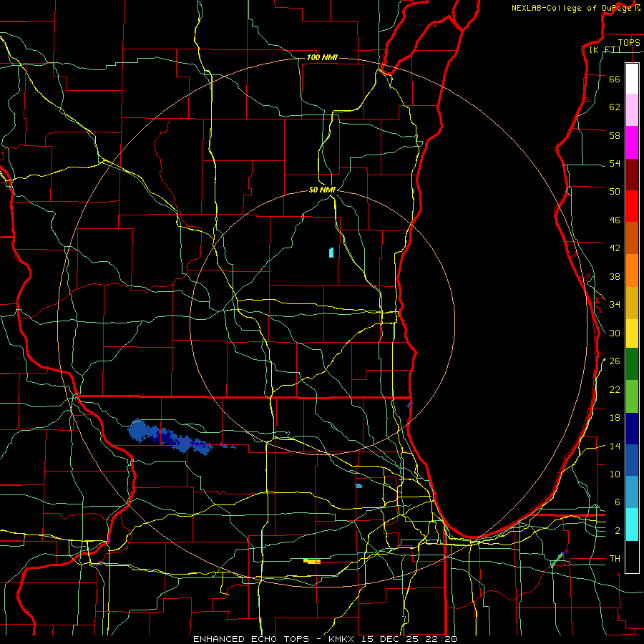Click the "TH" threshold label

615,558
